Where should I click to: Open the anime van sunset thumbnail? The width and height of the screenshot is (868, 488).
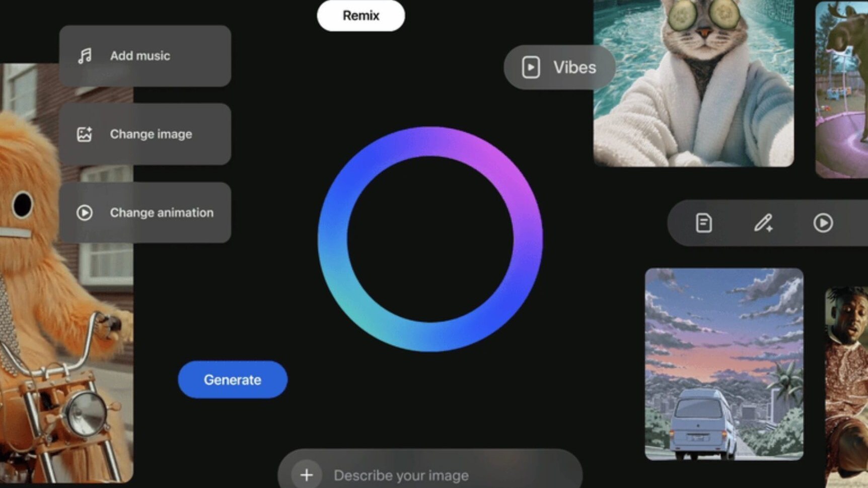point(724,364)
